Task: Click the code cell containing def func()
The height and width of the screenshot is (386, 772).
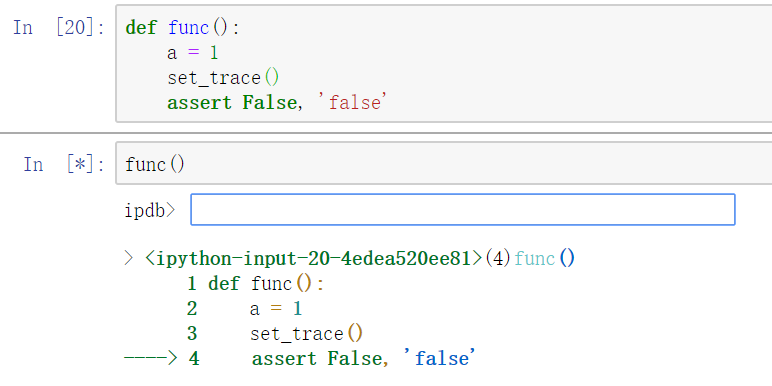Action: click(444, 64)
